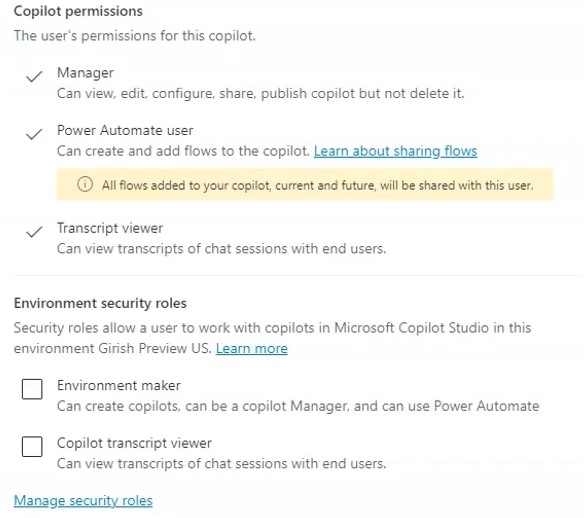This screenshot has width=584, height=518.
Task: Click the Transcript viewer checkmark icon
Action: point(34,232)
